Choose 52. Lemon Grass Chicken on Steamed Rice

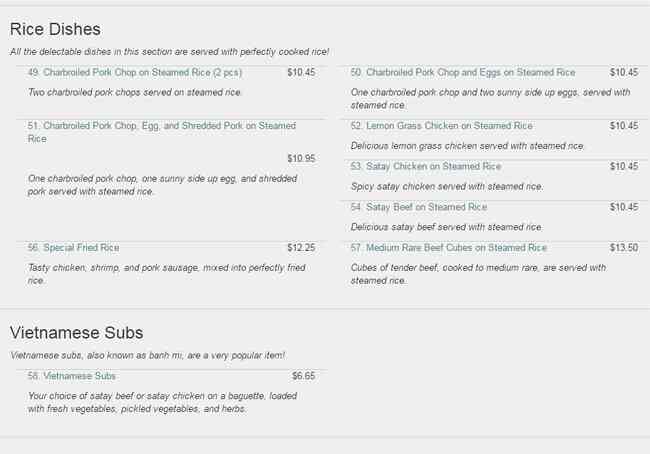point(441,126)
